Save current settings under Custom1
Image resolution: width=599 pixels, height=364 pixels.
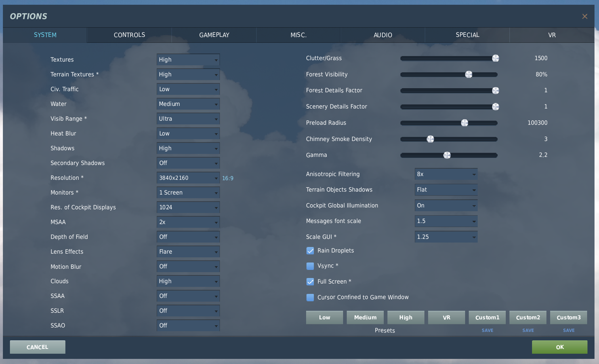pyautogui.click(x=488, y=330)
